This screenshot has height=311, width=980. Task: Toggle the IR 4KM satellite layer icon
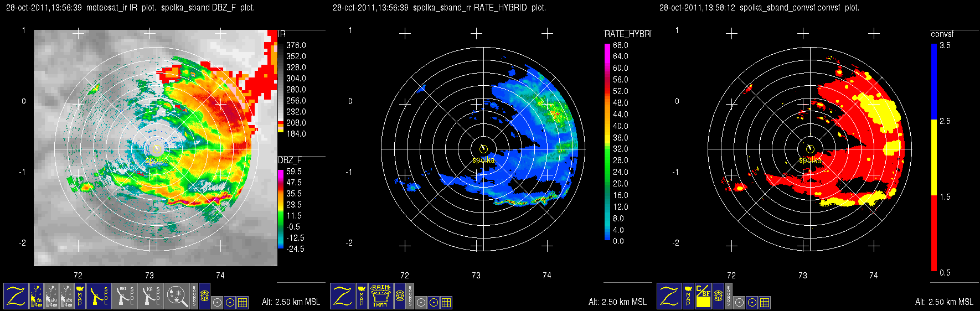click(37, 296)
